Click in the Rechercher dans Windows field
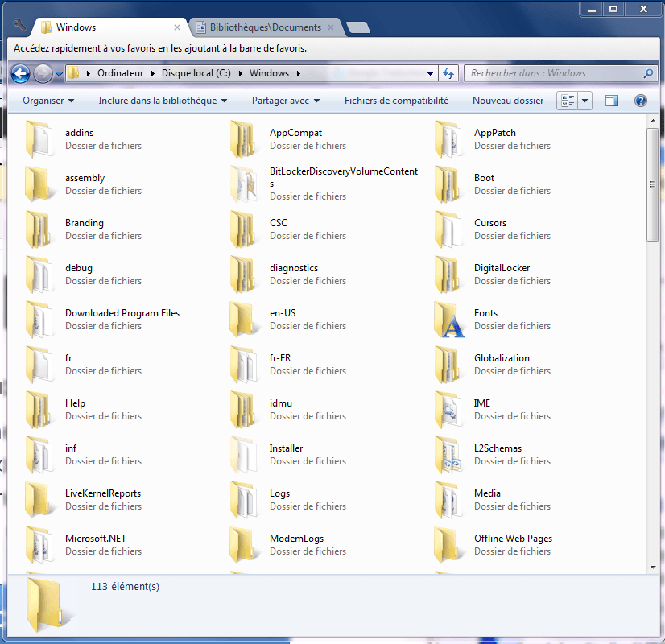Image resolution: width=665 pixels, height=644 pixels. click(x=560, y=73)
